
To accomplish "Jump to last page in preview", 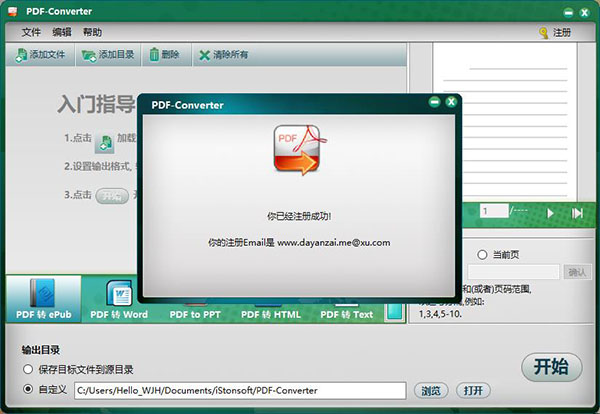I will pyautogui.click(x=577, y=212).
